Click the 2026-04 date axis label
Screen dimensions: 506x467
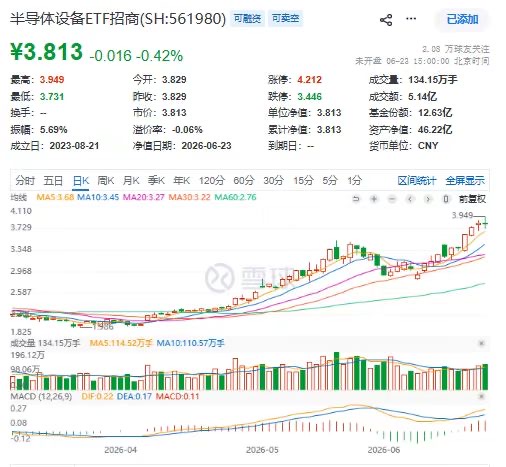pyautogui.click(x=120, y=450)
